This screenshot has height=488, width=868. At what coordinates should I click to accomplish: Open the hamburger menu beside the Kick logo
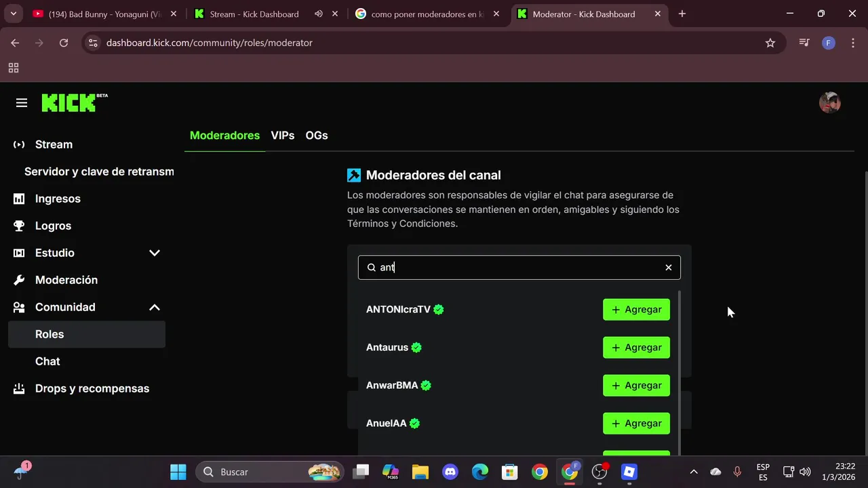[x=22, y=103]
